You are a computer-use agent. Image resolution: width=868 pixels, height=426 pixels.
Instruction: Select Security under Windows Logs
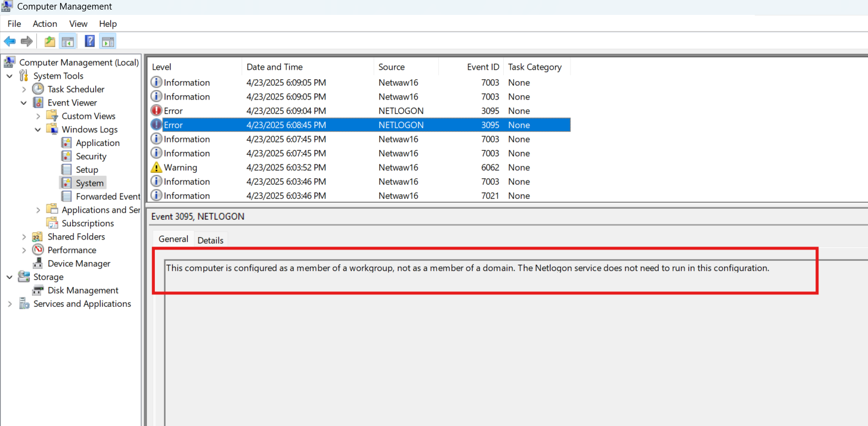pyautogui.click(x=91, y=156)
